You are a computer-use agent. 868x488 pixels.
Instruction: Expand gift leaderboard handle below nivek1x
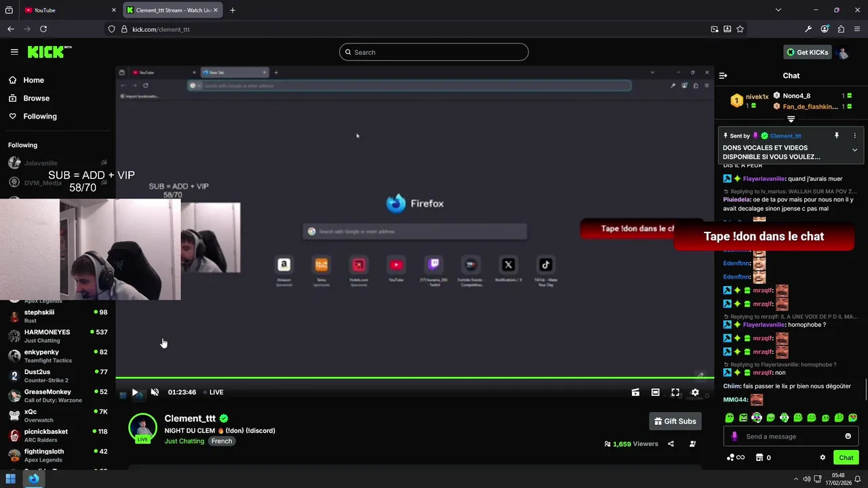click(791, 119)
